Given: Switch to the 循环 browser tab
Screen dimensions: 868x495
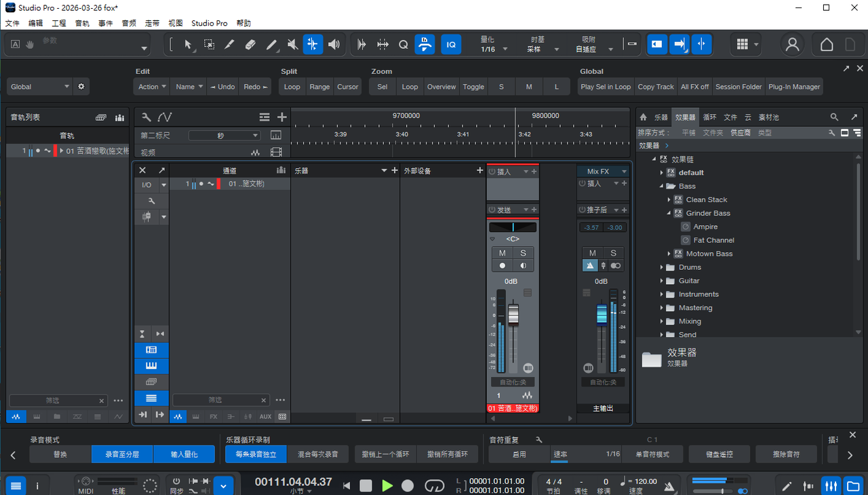Looking at the screenshot, I should 709,117.
